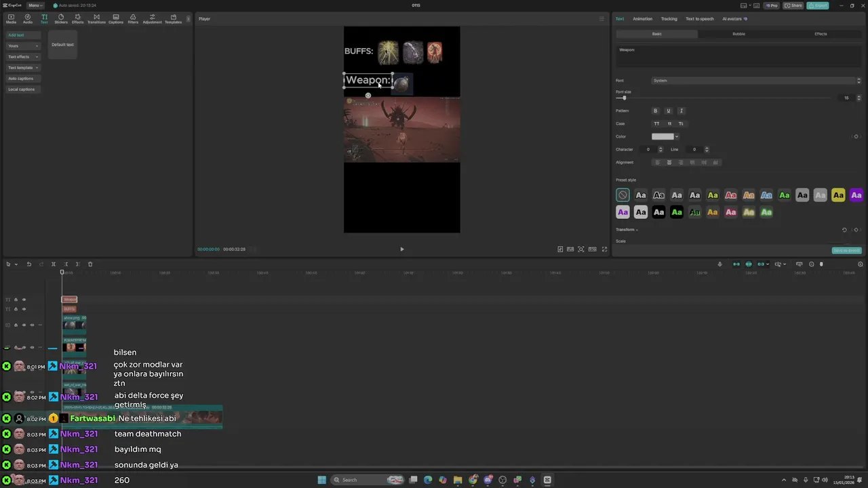Switch to the Animation tab
The width and height of the screenshot is (868, 488).
(x=642, y=19)
